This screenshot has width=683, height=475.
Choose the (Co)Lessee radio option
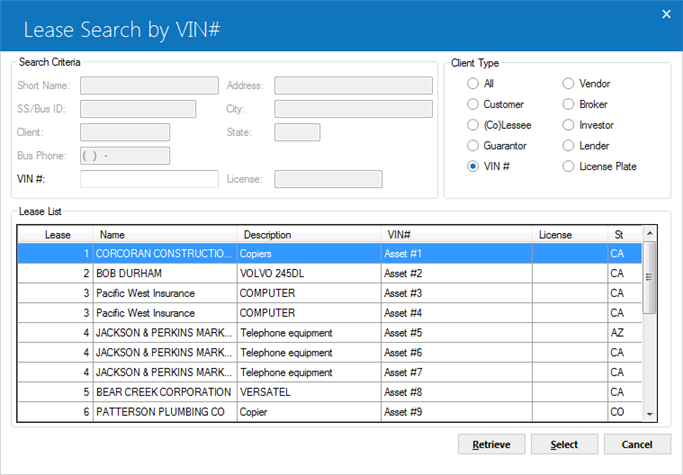click(x=473, y=125)
